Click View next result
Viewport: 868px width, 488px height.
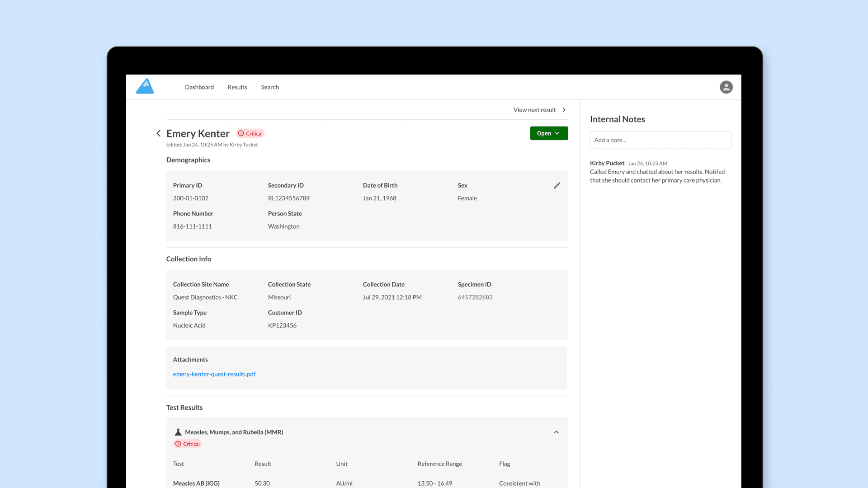point(534,109)
